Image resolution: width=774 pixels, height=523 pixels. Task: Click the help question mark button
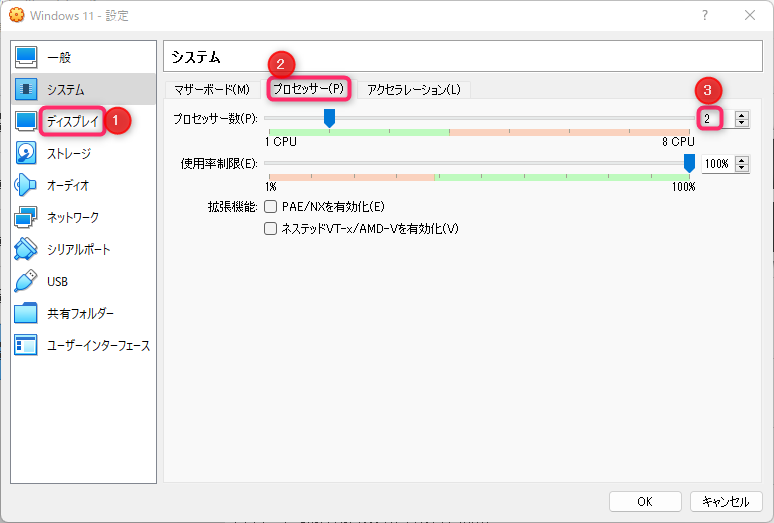[x=705, y=15]
